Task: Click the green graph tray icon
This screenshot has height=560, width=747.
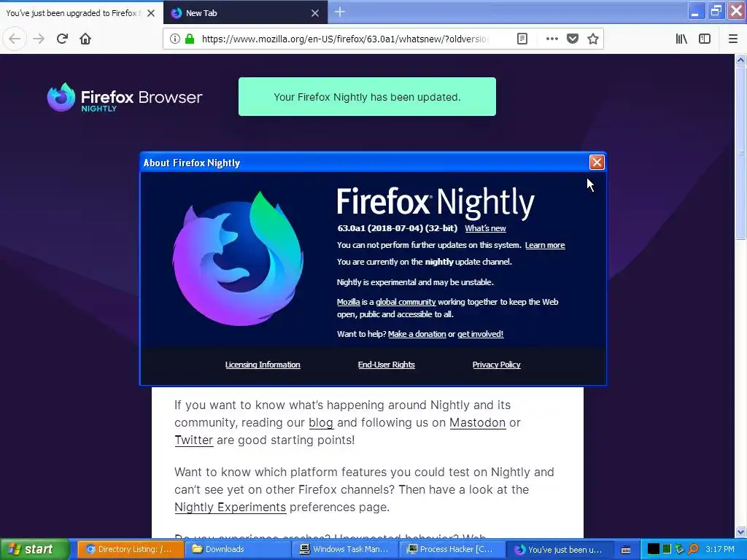Action: (x=667, y=549)
